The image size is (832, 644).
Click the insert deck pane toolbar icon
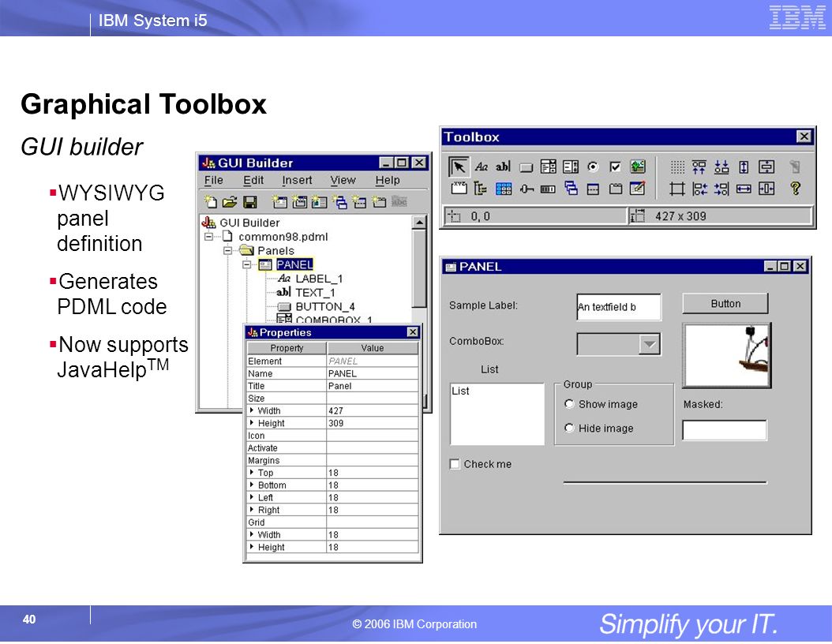pyautogui.click(x=339, y=201)
